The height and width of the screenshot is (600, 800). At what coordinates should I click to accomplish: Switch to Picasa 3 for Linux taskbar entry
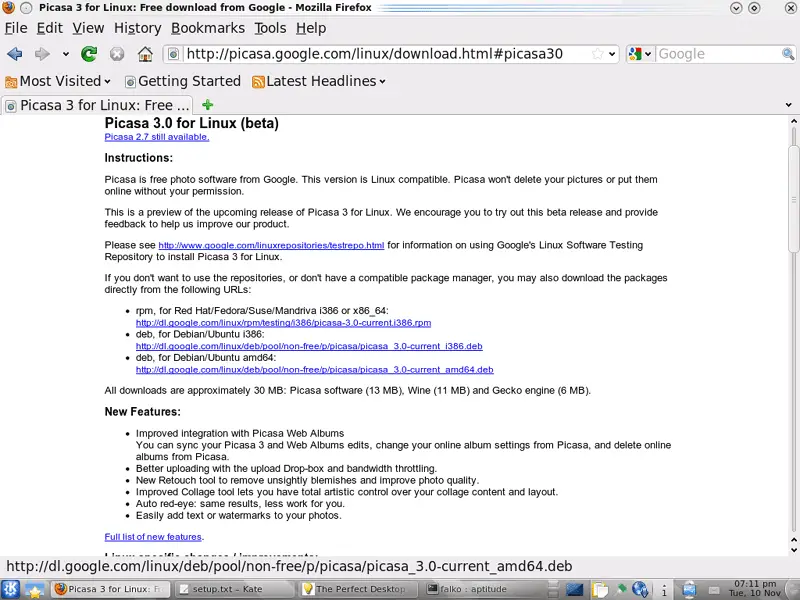point(111,589)
